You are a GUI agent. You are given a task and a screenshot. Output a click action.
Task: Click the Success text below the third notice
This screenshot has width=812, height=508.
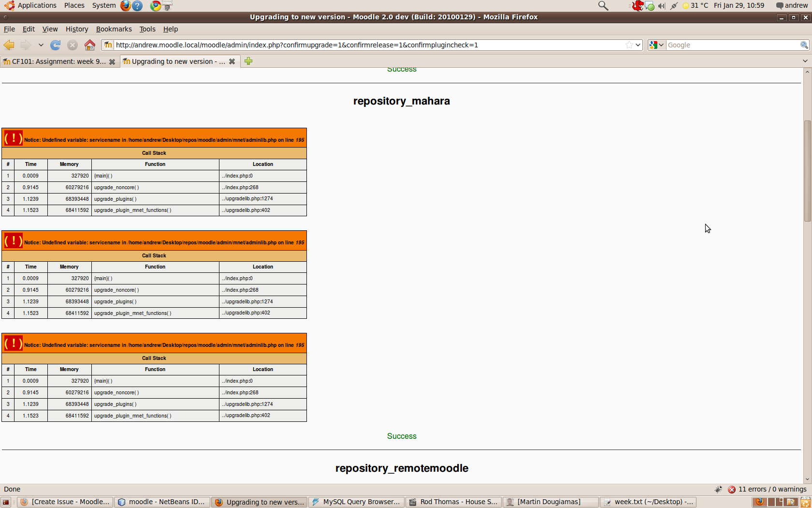pyautogui.click(x=402, y=436)
